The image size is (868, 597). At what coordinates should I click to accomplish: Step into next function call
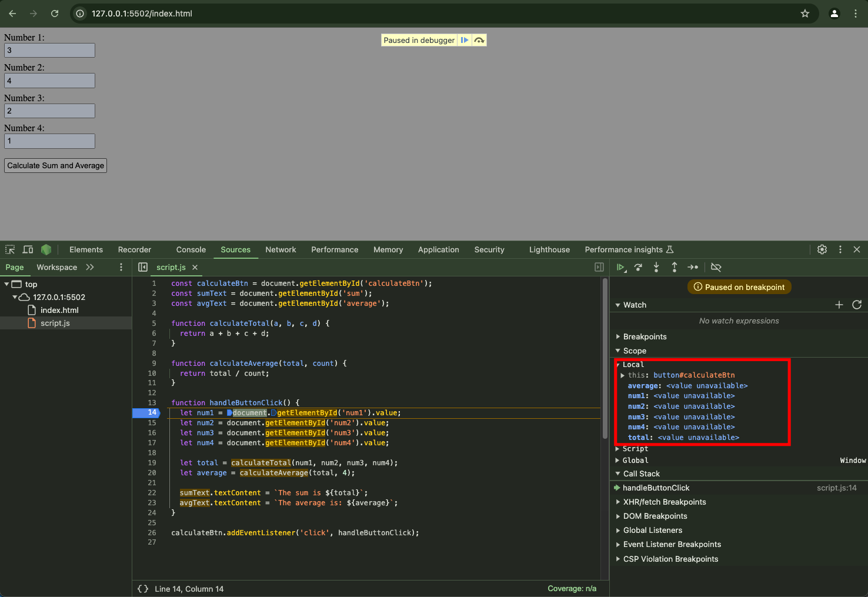[x=656, y=267]
